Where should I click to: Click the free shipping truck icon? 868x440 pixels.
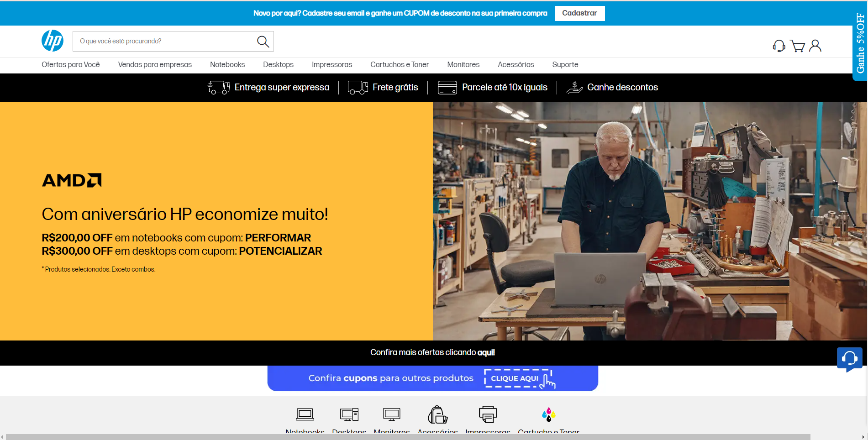pyautogui.click(x=358, y=87)
